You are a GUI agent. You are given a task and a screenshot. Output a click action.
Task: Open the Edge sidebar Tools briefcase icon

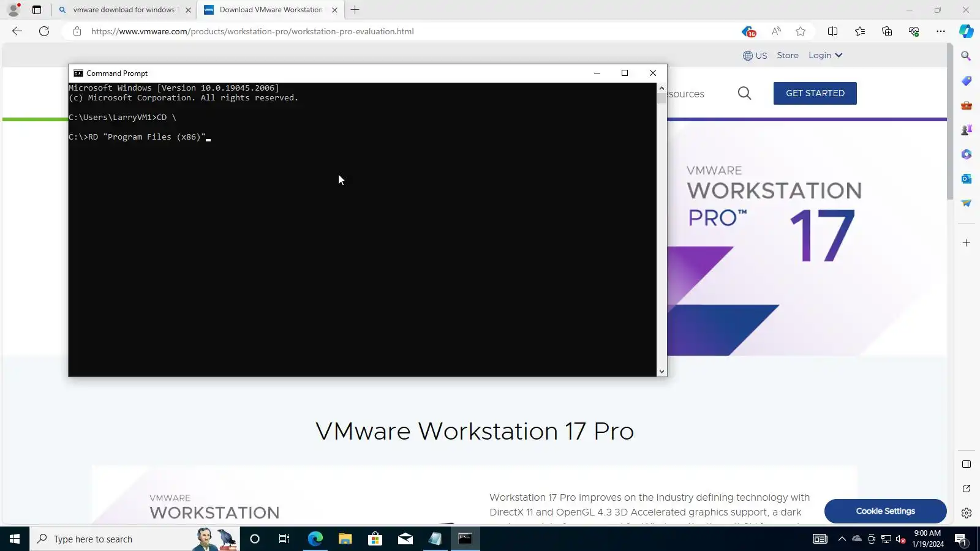[x=967, y=105]
